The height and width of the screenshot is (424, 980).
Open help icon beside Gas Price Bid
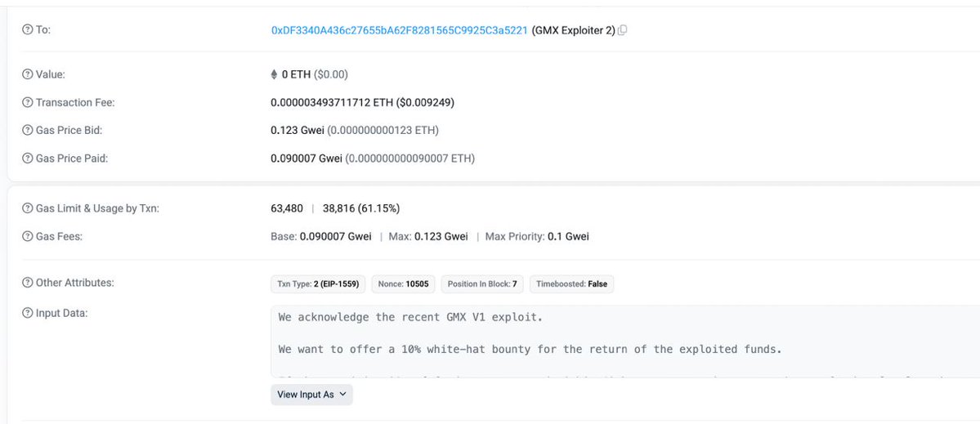27,131
